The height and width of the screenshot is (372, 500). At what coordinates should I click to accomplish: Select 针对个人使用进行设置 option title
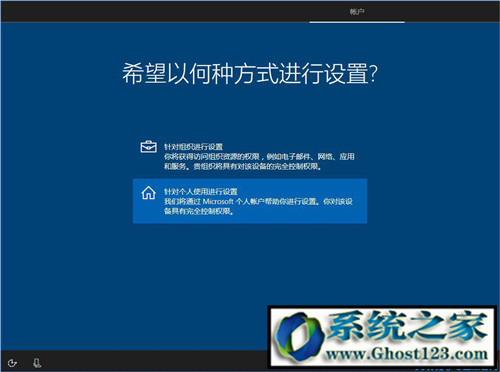coord(201,191)
